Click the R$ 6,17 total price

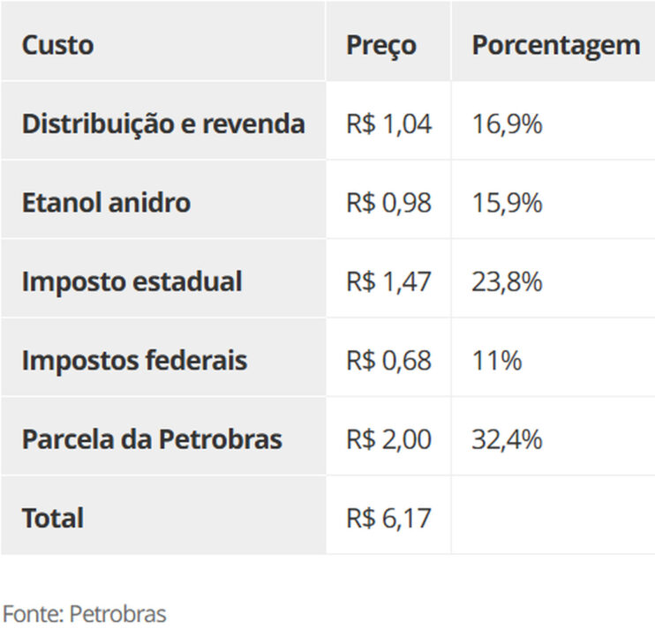coord(388,518)
